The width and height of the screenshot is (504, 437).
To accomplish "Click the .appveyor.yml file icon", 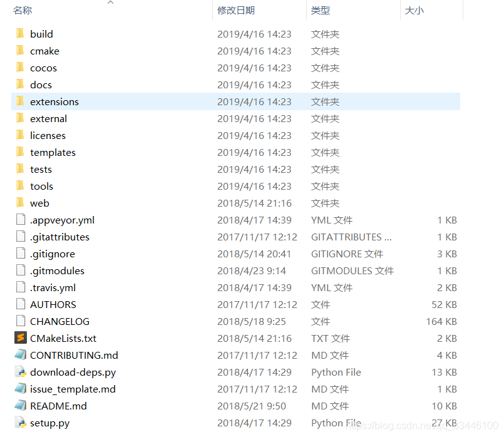I will click(x=21, y=220).
